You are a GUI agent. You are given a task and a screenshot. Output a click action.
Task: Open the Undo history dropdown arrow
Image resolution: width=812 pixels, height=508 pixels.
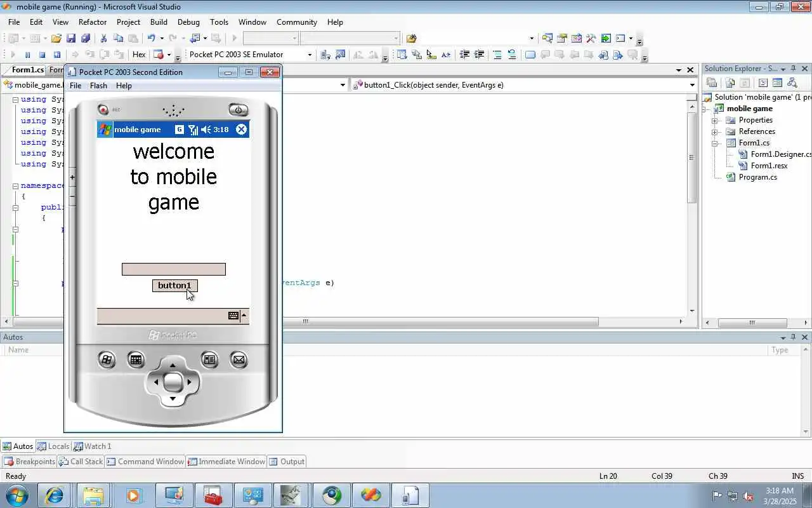[x=161, y=39]
